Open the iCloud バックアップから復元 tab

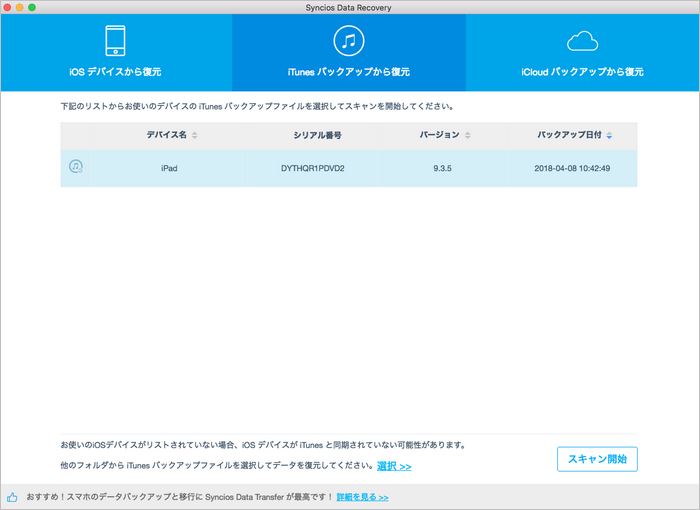[x=583, y=53]
